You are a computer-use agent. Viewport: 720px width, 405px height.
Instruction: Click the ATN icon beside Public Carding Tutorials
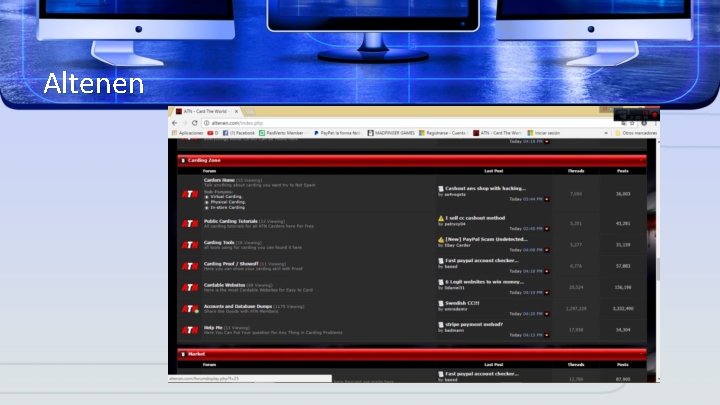[190, 224]
